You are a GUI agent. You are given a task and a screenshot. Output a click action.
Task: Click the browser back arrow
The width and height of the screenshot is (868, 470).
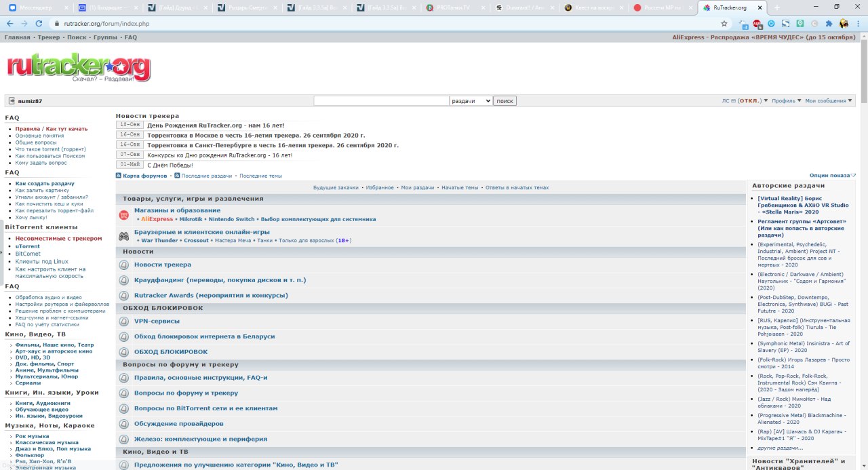[9, 23]
